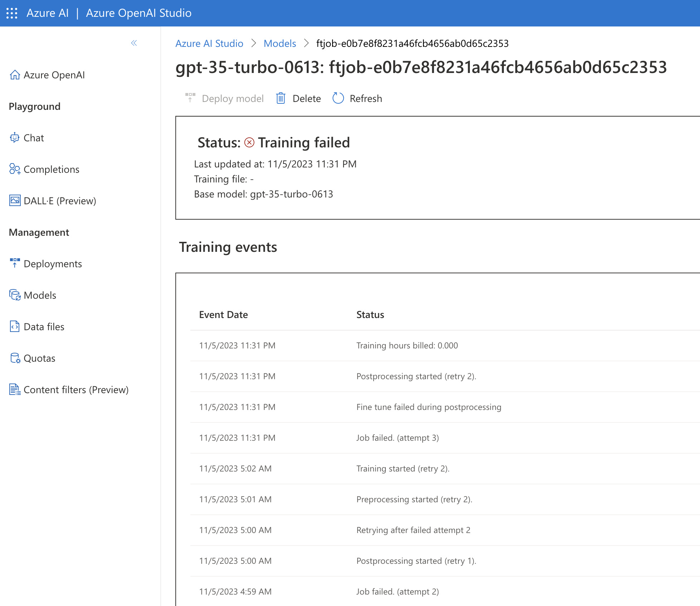
Task: Go to the Azure AI Studio breadcrumb link
Action: click(209, 44)
